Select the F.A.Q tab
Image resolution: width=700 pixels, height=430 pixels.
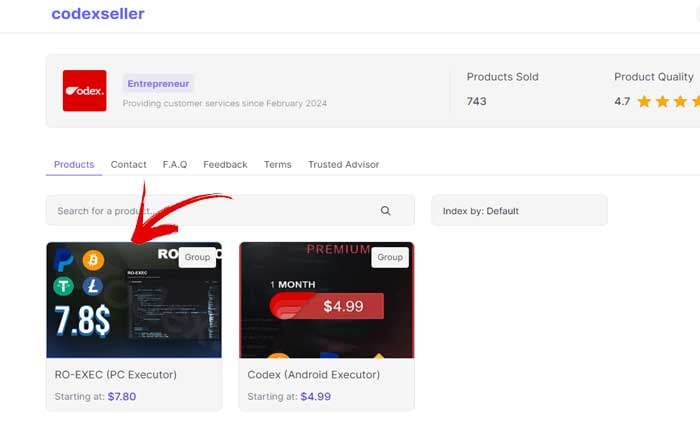tap(175, 164)
